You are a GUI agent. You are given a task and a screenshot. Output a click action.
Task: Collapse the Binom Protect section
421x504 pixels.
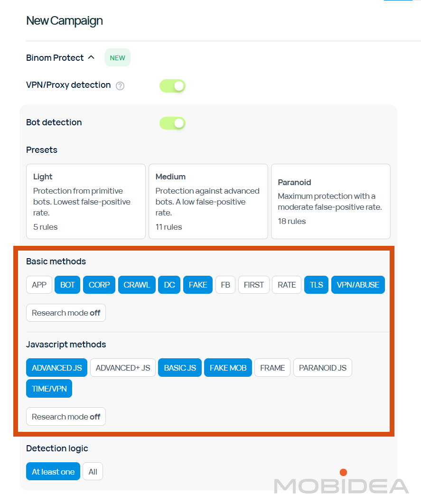coord(91,57)
